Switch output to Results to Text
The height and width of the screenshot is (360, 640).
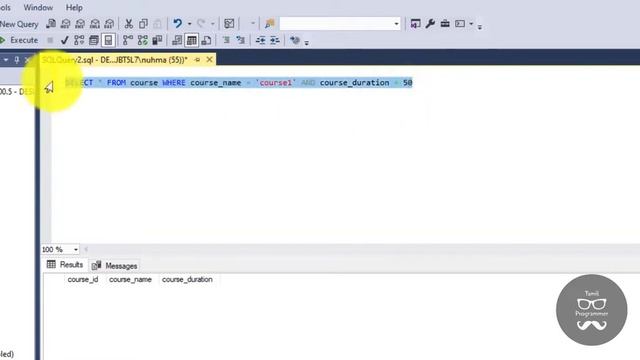pos(177,40)
